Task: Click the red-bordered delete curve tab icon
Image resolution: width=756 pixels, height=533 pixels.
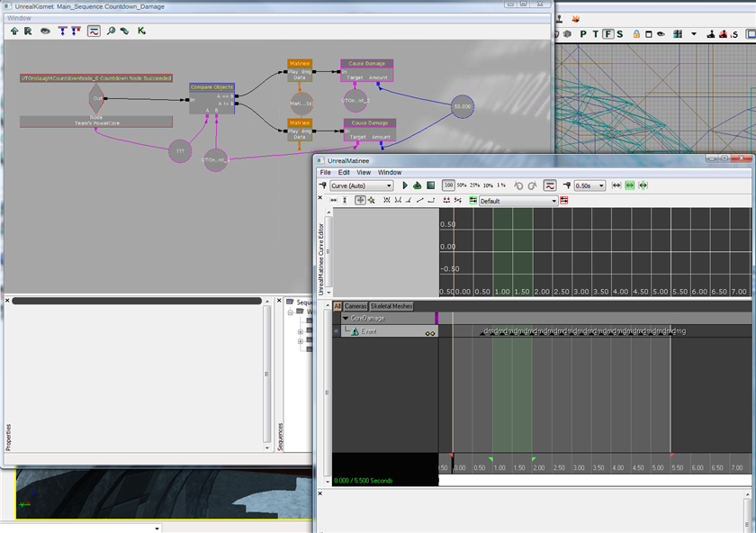Action: [564, 200]
